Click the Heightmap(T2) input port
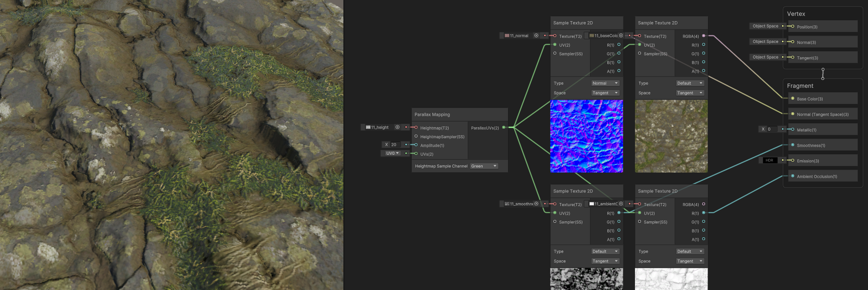This screenshot has width=868, height=290. pos(416,127)
